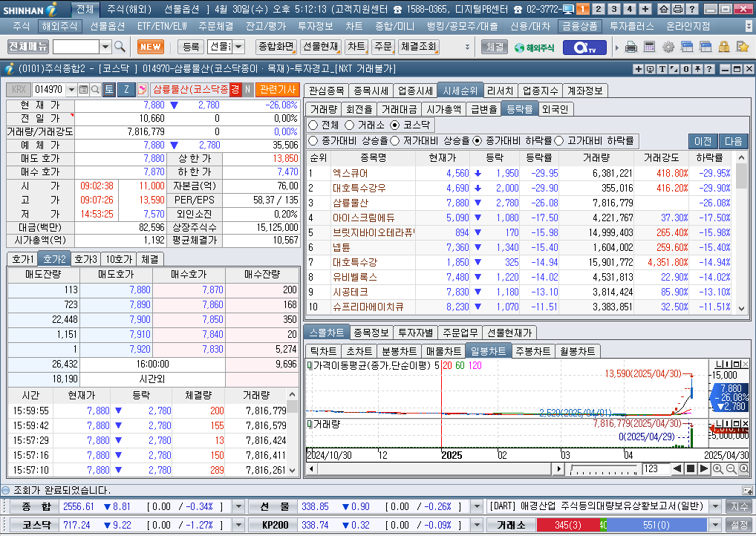This screenshot has height=536, width=756.
Task: Open the Alpha TV banner
Action: [584, 48]
